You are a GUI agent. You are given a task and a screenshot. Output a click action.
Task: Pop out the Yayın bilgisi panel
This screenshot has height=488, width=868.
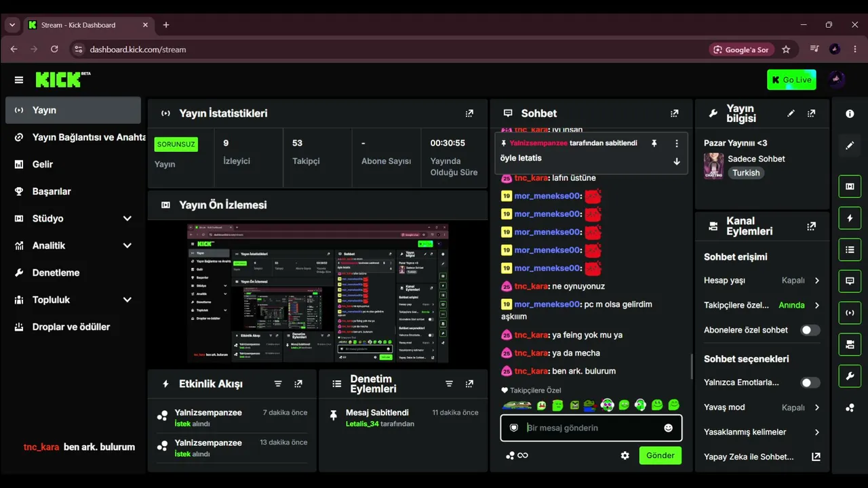tap(811, 113)
